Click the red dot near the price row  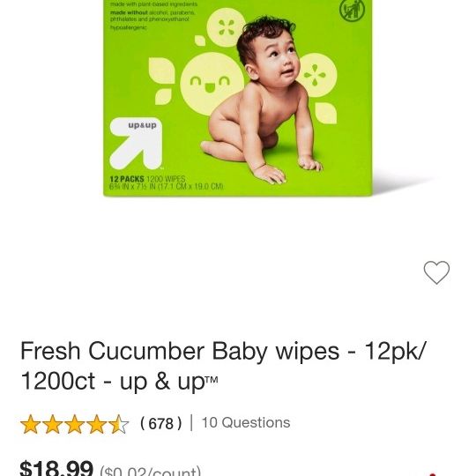tap(432, 474)
